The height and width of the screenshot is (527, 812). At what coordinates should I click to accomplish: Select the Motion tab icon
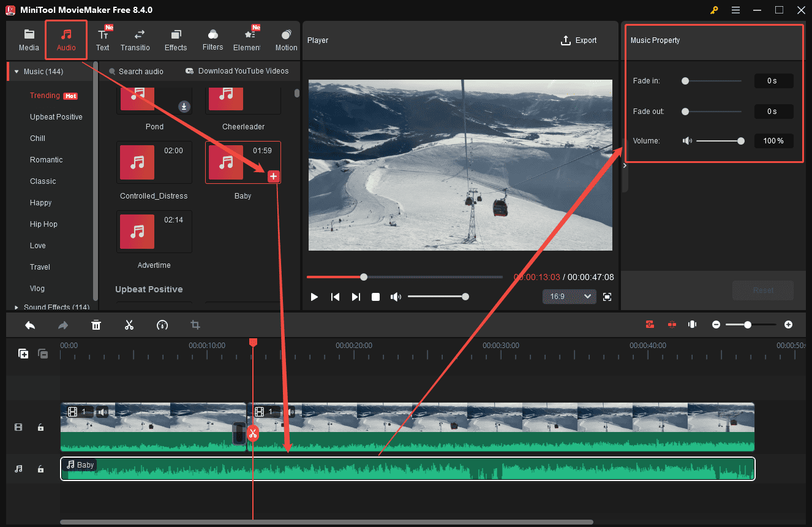pos(285,39)
